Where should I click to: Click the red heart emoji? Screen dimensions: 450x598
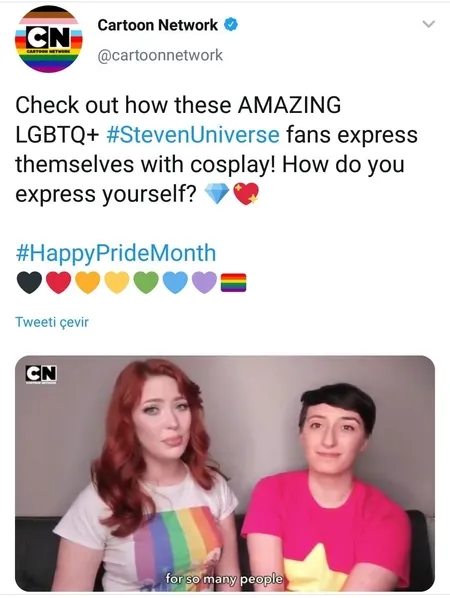pos(59,283)
